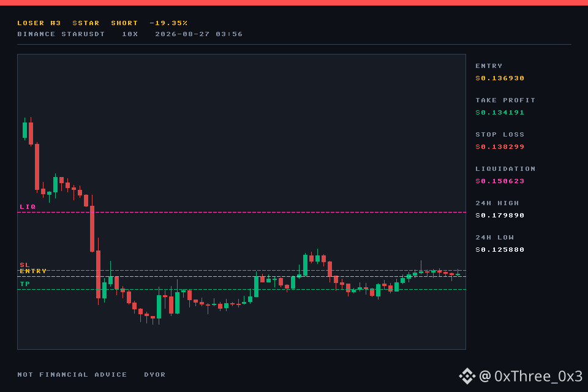The image size is (588, 392).
Task: Click the liquidation value $0.150623
Action: click(500, 181)
